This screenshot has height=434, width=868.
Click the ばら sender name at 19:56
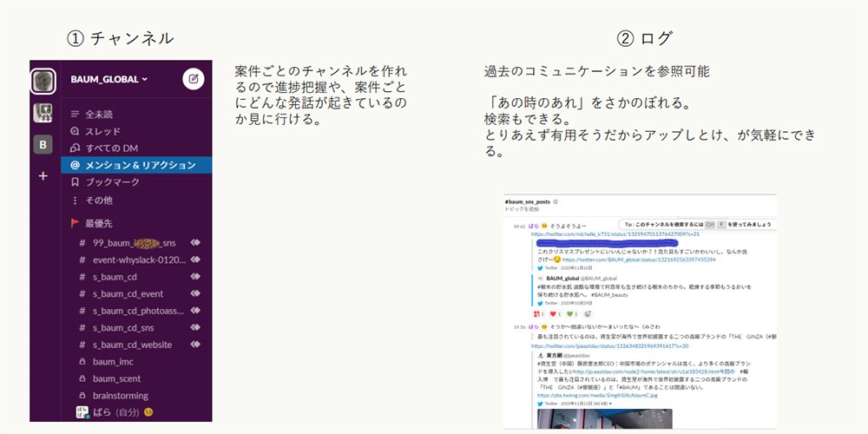click(x=534, y=326)
